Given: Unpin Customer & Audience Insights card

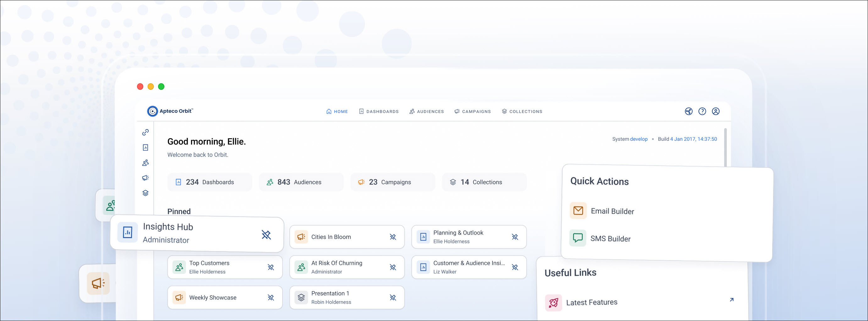Looking at the screenshot, I should [x=514, y=267].
